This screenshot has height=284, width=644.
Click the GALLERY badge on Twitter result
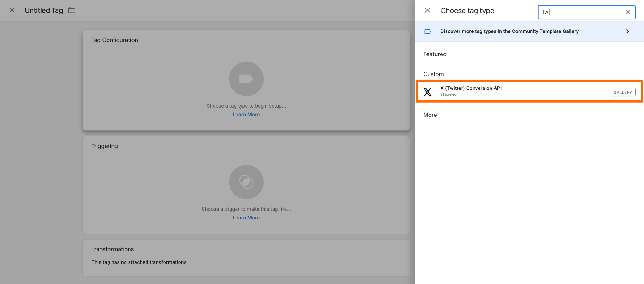point(623,92)
